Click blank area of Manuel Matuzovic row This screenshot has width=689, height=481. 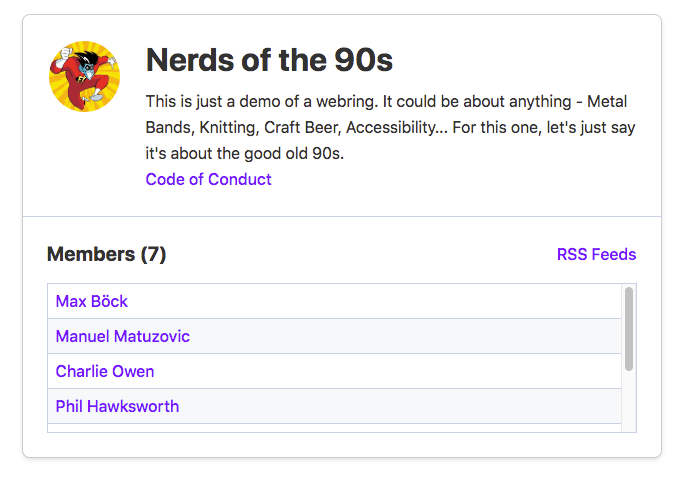(404, 336)
